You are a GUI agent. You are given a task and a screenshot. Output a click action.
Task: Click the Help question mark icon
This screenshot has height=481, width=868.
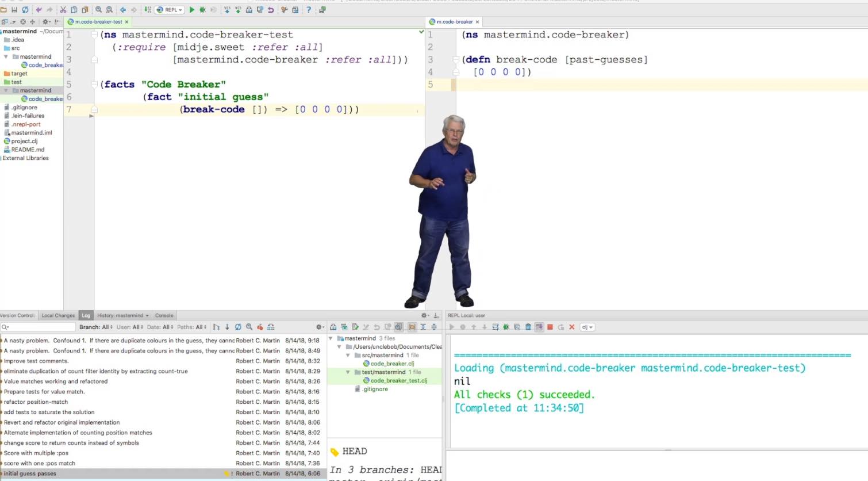[x=309, y=10]
